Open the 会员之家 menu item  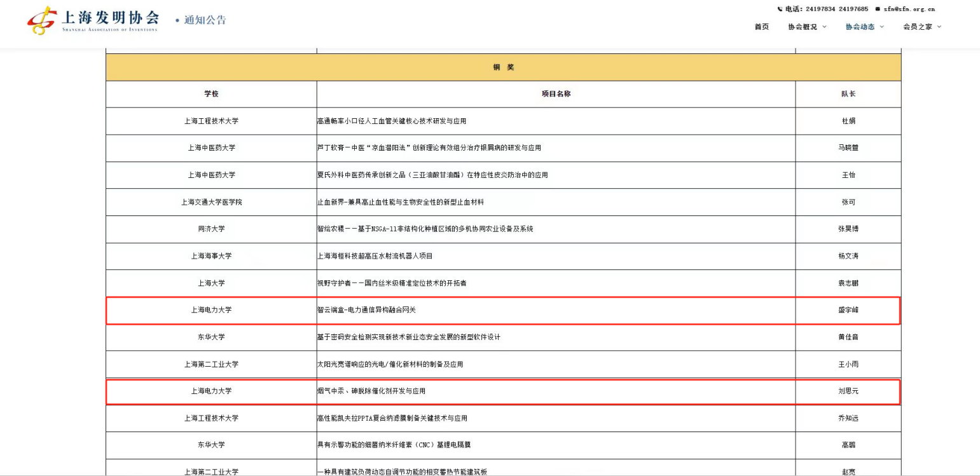[x=918, y=27]
